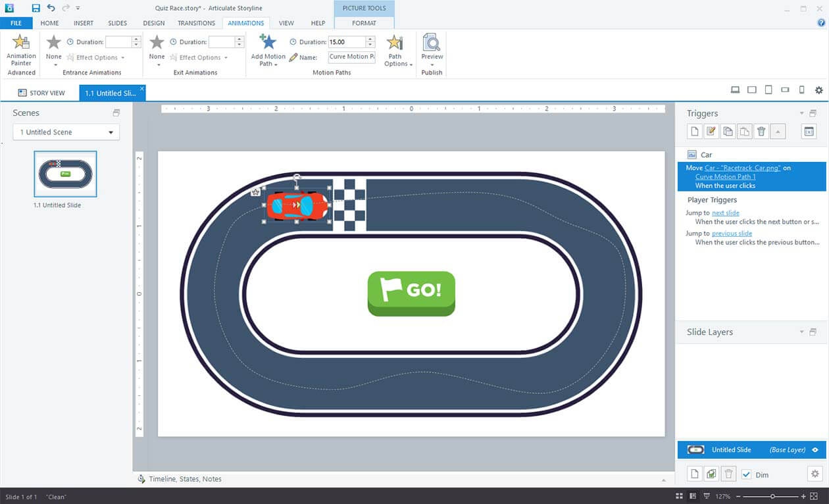829x504 pixels.
Task: Switch to mobile phone portrait preview
Action: tap(801, 90)
